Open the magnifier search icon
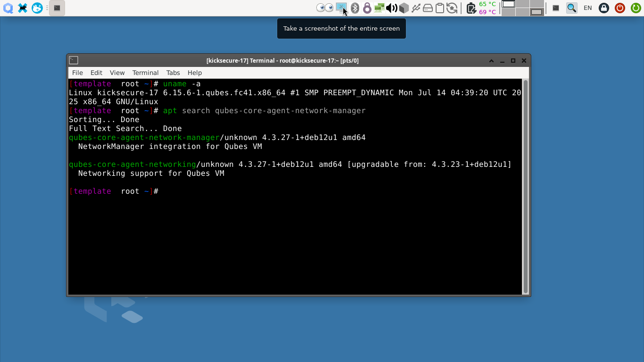 (571, 8)
